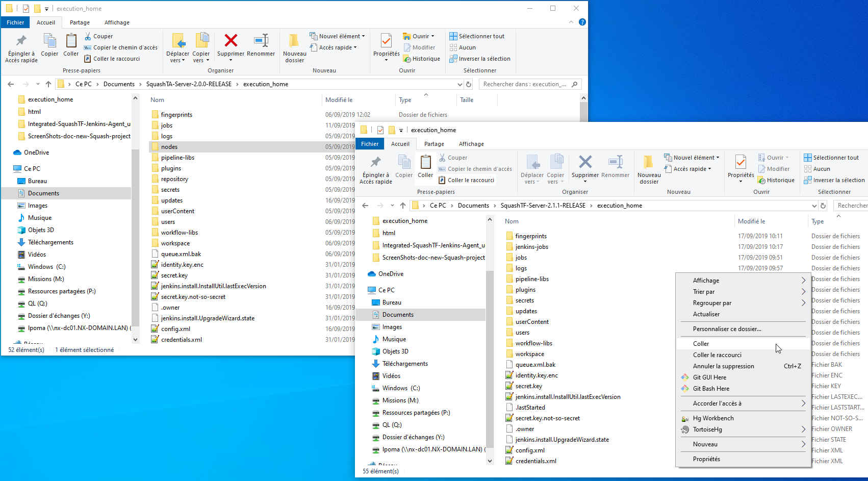Sort by Nom column in front window
This screenshot has height=481, width=868.
pyautogui.click(x=512, y=221)
